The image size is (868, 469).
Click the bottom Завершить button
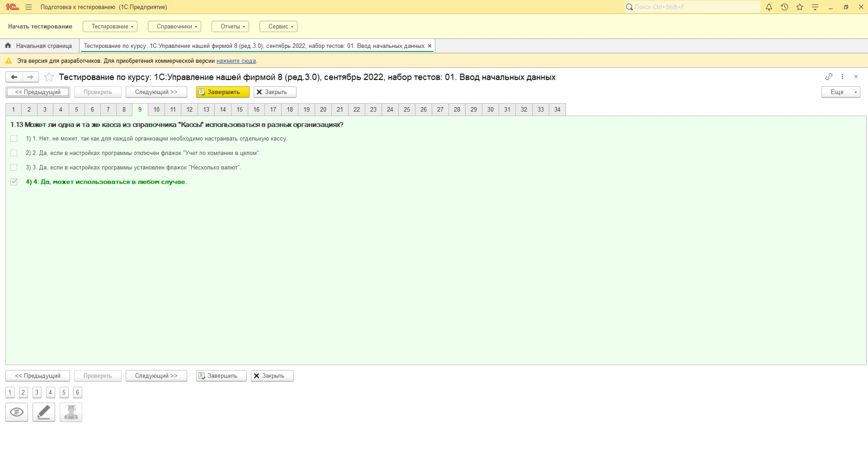[x=222, y=376]
